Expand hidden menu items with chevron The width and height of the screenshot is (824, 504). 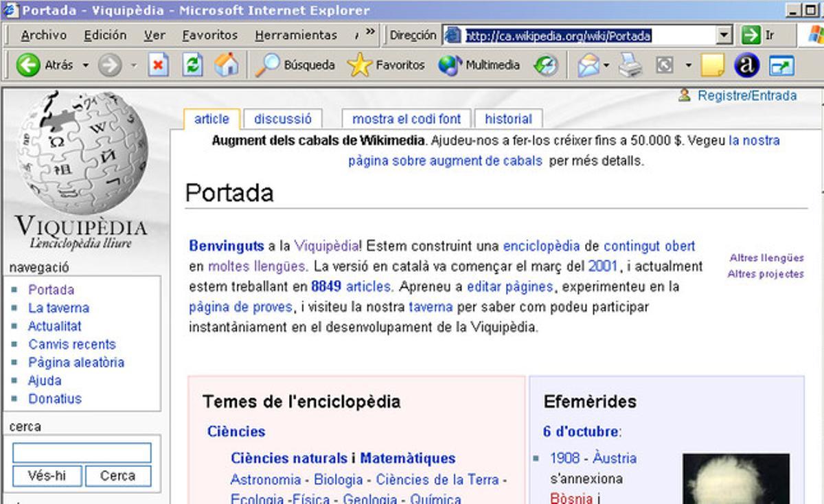tap(371, 32)
